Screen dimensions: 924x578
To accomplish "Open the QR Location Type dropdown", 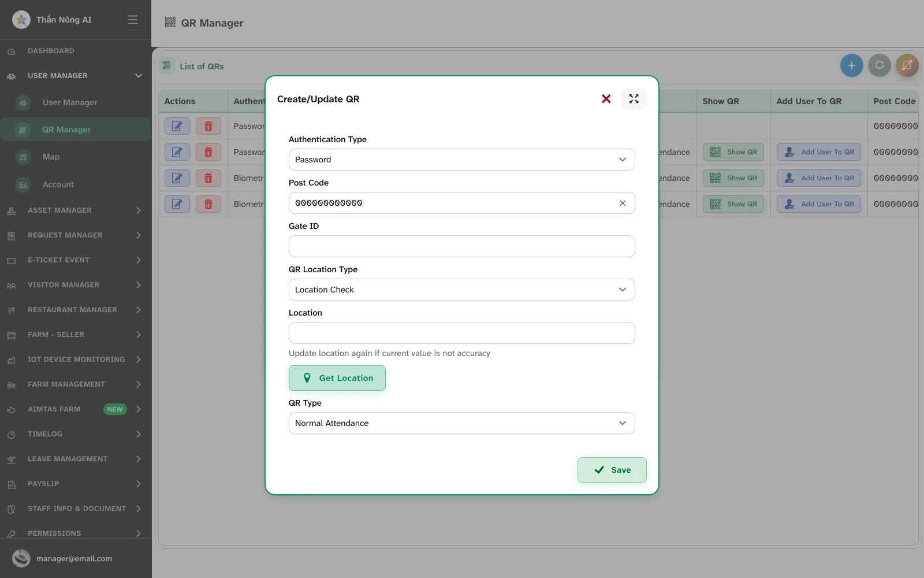I will (x=461, y=290).
